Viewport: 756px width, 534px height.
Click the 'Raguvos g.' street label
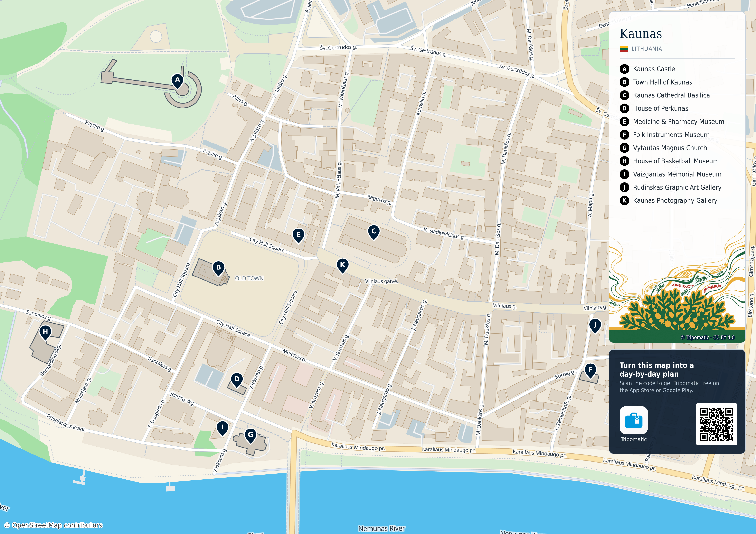pos(379,200)
